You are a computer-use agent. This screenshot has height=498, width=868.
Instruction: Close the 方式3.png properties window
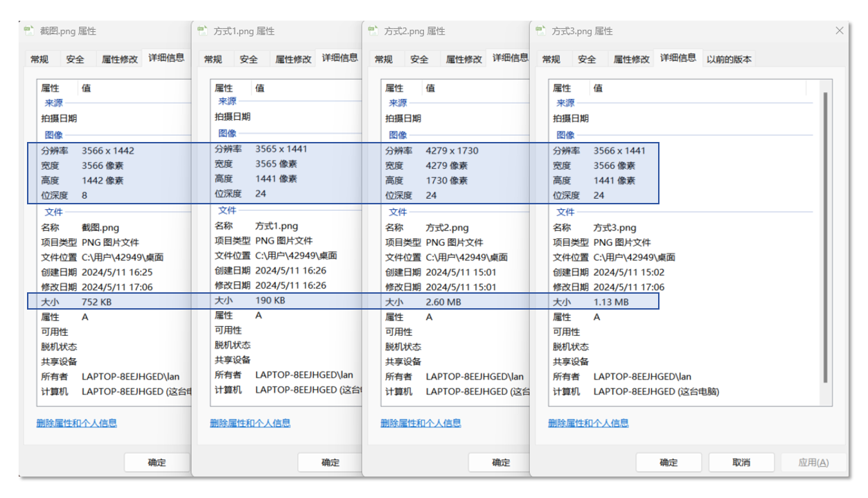coord(839,31)
